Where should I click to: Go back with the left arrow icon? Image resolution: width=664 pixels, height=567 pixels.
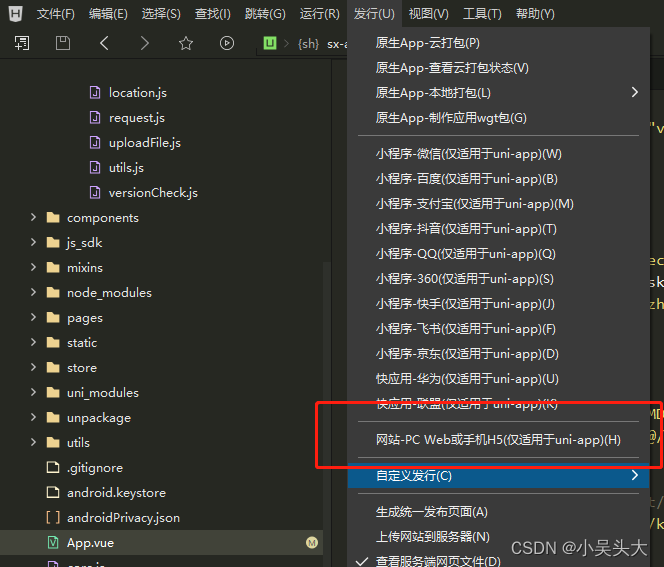point(104,43)
